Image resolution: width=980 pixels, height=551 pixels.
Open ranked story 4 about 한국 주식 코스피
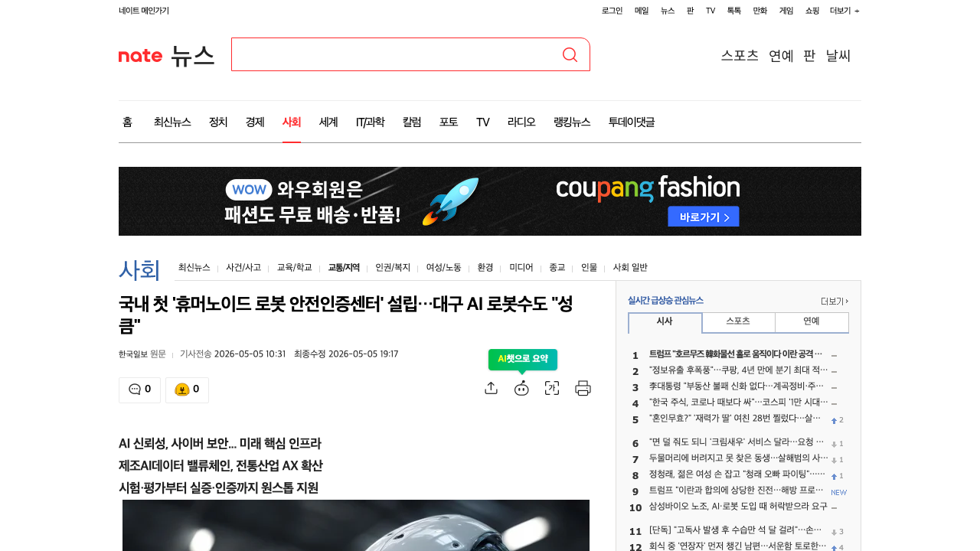738,403
